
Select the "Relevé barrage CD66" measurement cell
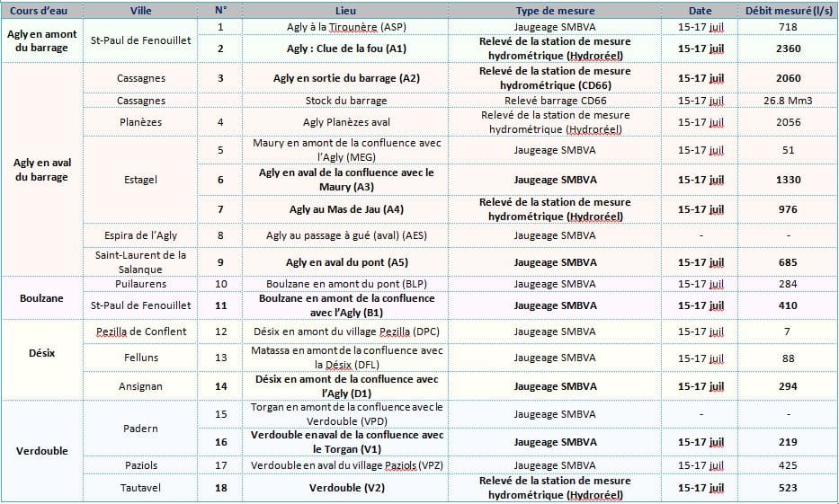pyautogui.click(x=553, y=101)
